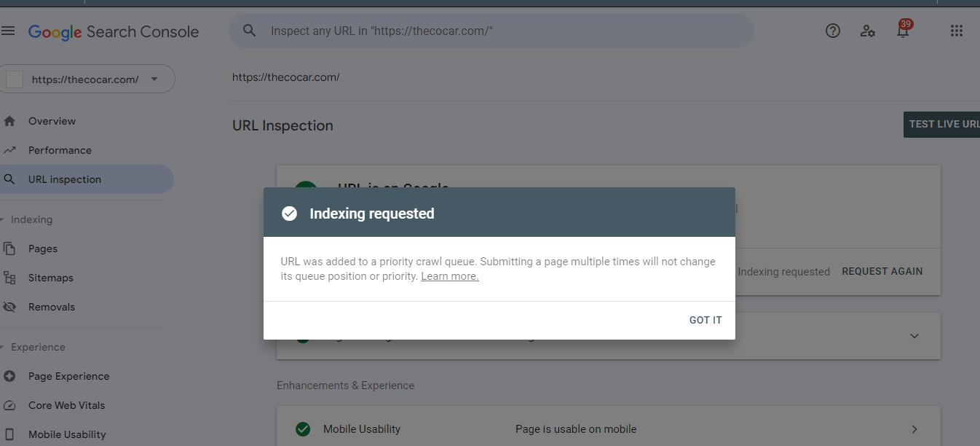Follow the Learn more link in the dialog
Viewport: 980px width, 446px height.
450,276
